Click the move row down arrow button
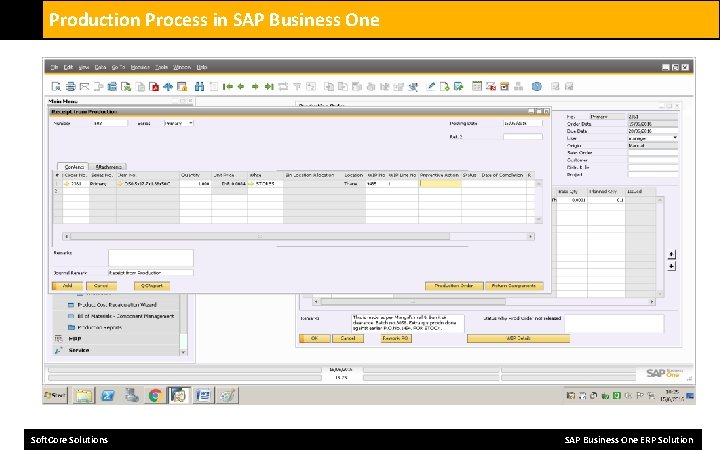720x450 pixels. click(671, 266)
